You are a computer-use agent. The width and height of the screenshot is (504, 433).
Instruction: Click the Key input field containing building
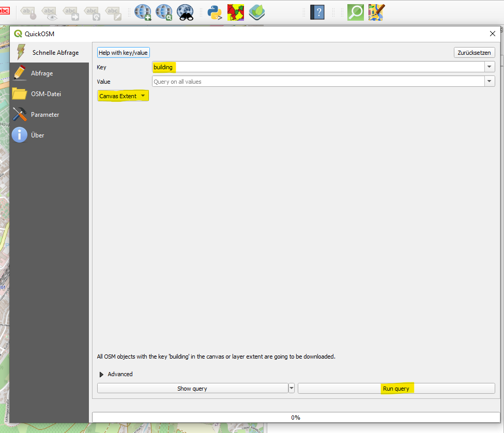[x=318, y=67]
